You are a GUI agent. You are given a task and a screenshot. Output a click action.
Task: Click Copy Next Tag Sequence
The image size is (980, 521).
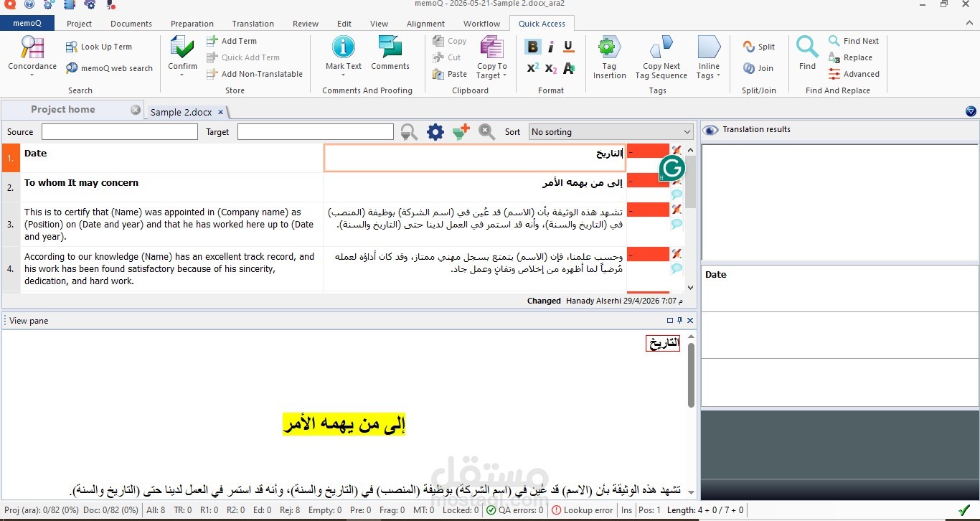pos(661,57)
